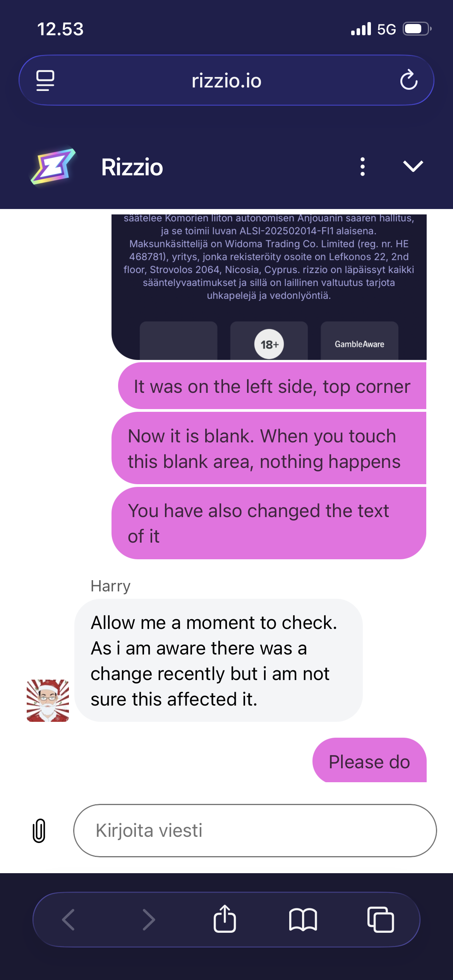Click Harry's Santa avatar
This screenshot has height=980, width=453.
48,701
